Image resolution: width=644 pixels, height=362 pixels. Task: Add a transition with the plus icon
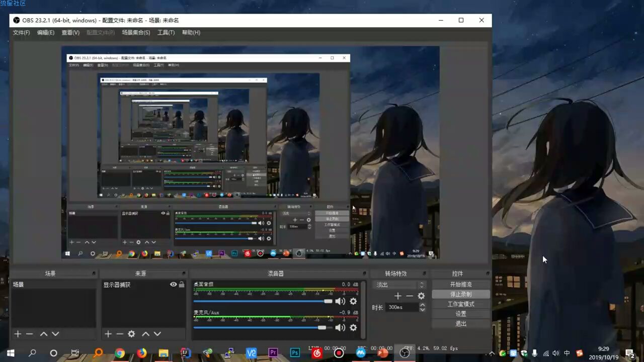[397, 296]
